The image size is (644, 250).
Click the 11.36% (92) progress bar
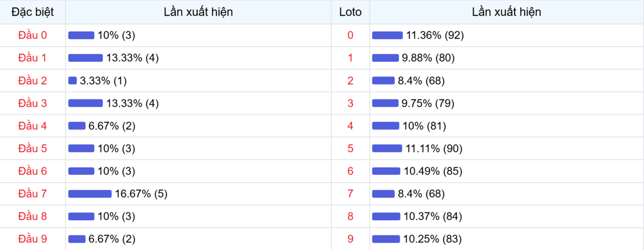coord(387,35)
